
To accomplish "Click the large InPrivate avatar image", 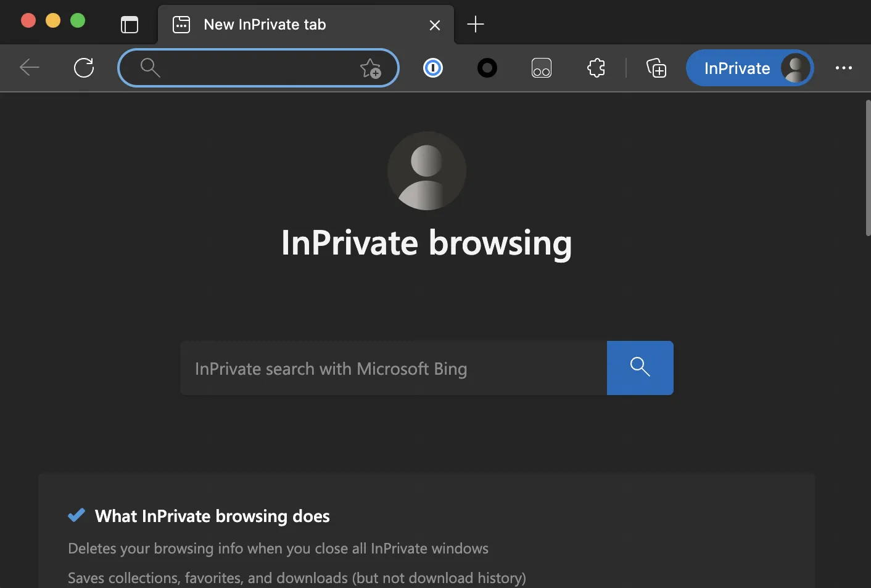I will click(427, 171).
